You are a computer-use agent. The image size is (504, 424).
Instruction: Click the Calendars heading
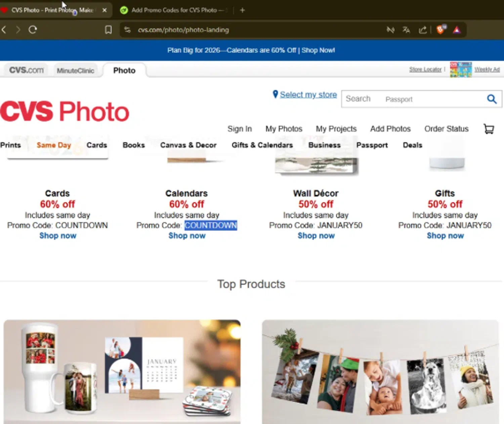coord(186,193)
